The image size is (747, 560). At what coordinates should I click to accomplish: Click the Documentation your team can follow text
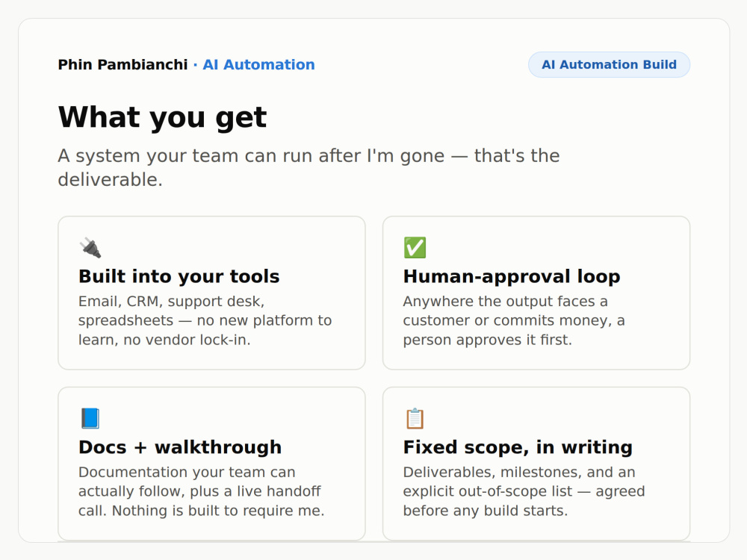click(201, 491)
